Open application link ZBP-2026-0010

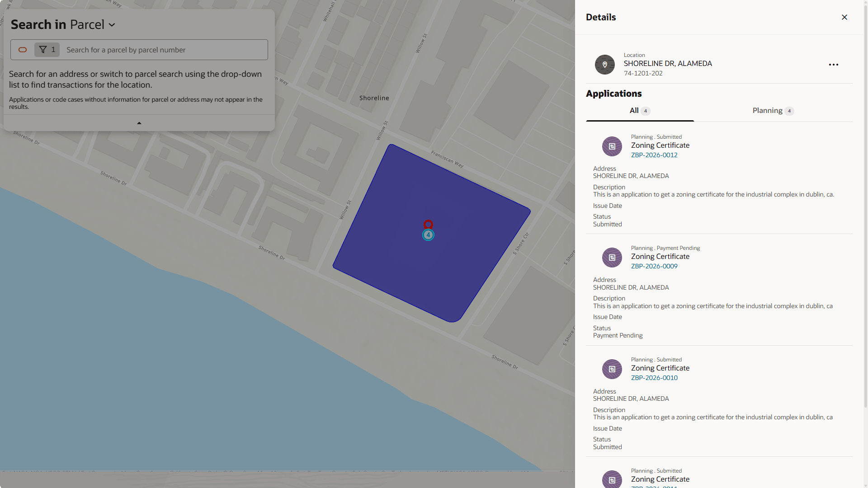[x=654, y=378]
